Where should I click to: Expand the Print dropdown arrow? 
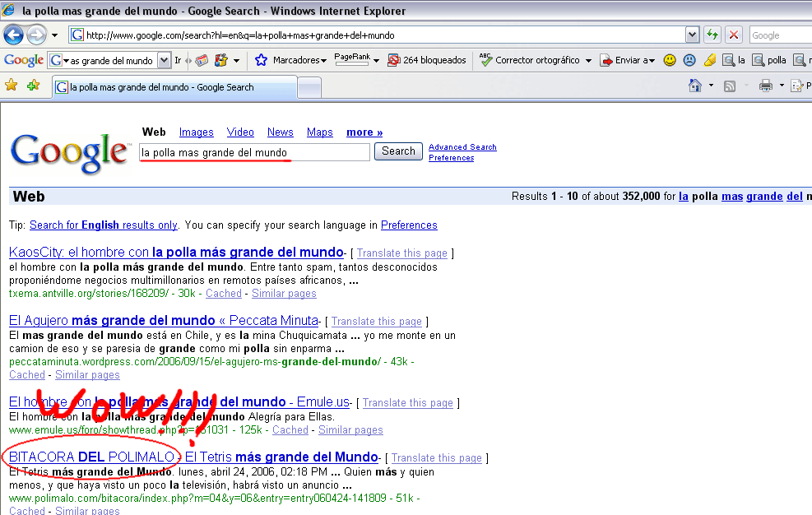pyautogui.click(x=782, y=86)
